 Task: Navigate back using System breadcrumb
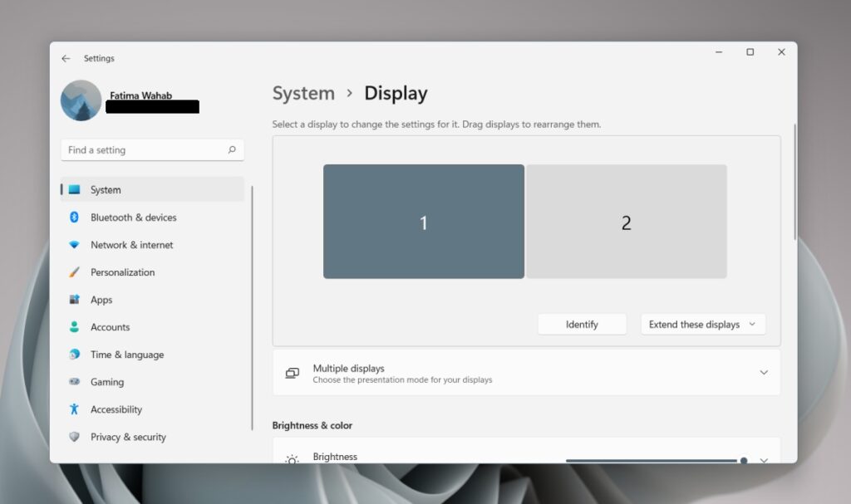[303, 93]
